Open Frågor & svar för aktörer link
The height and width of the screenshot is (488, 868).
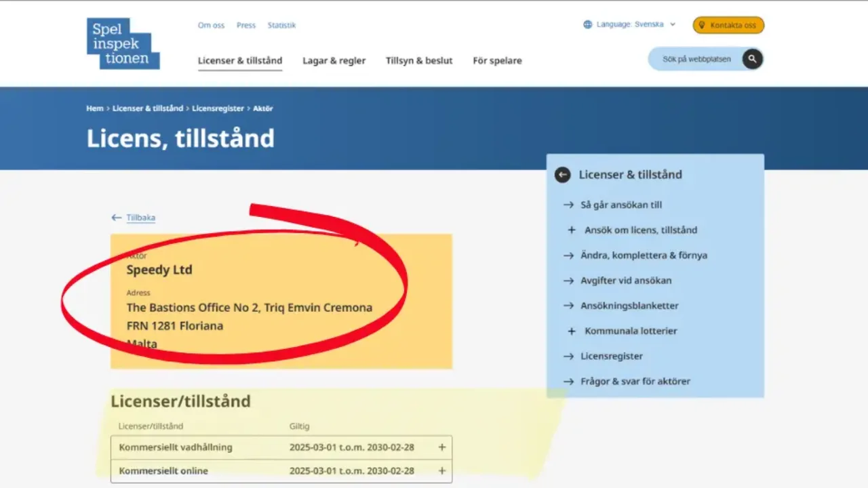[x=635, y=382]
